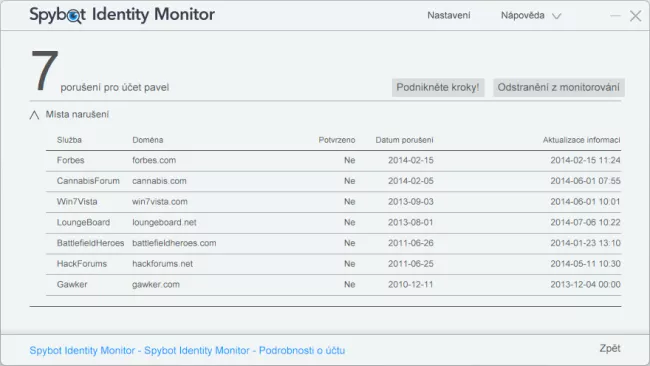Select the LoungeBoard service row
Screen dimensions: 650x366
pos(333,223)
